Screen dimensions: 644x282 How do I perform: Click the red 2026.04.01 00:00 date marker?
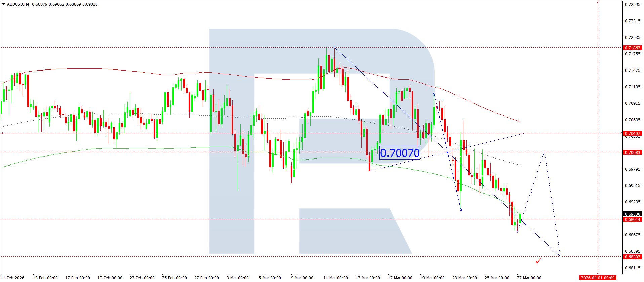(598, 278)
